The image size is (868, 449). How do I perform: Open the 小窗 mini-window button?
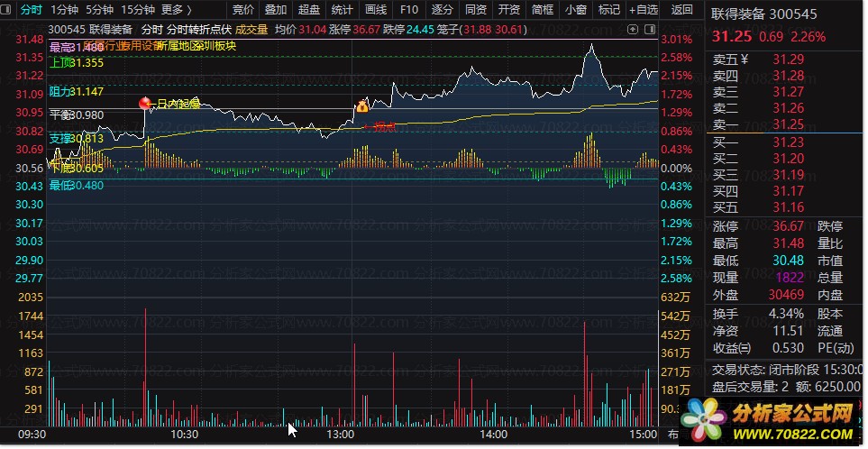coord(576,9)
